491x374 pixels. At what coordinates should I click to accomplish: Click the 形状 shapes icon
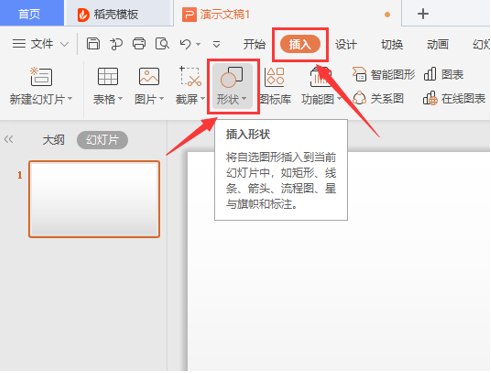pos(232,77)
